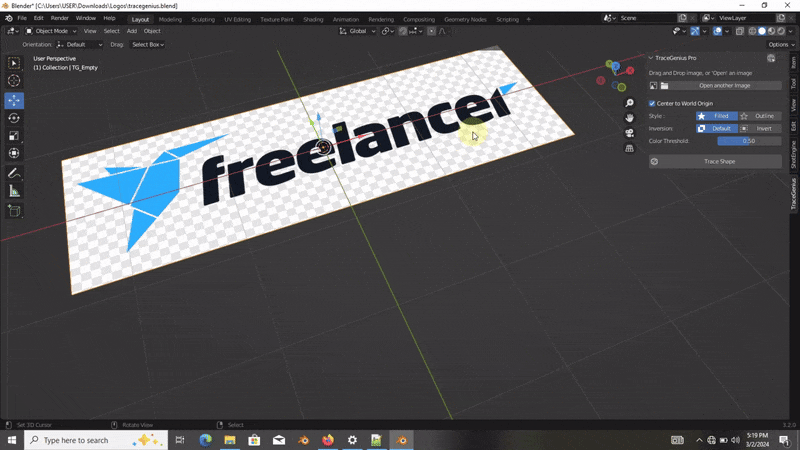
Task: Switch to the Geometry Nodes workspace tab
Action: tap(465, 19)
